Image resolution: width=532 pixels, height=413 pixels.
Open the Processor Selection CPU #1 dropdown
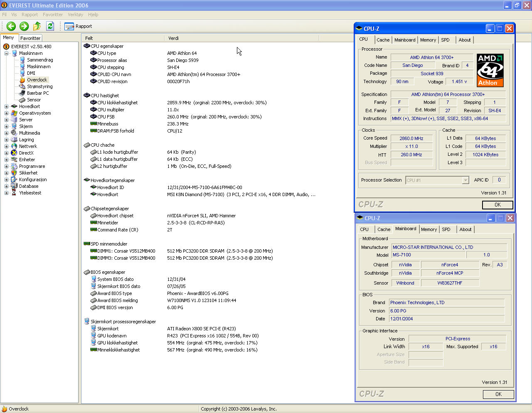point(465,180)
